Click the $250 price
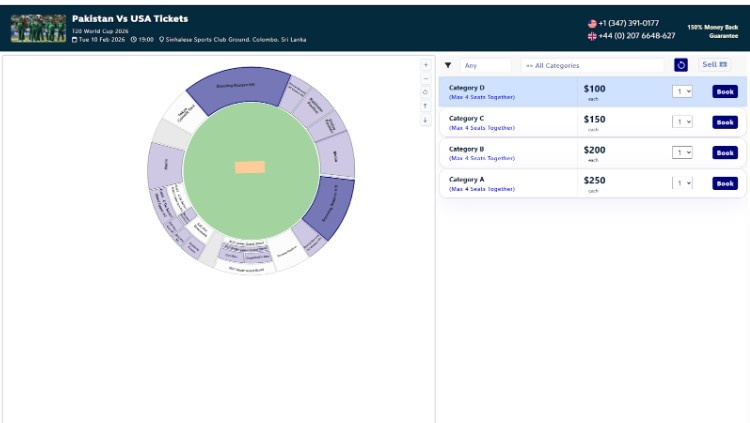The width and height of the screenshot is (750, 423). pos(594,181)
